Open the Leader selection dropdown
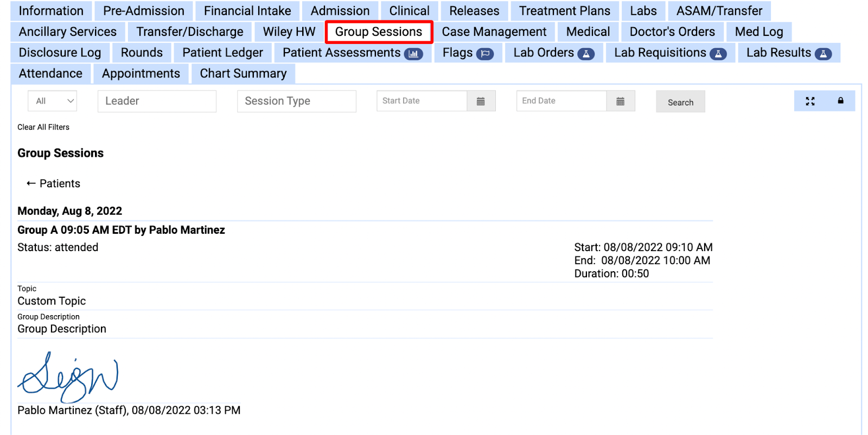 tap(157, 101)
